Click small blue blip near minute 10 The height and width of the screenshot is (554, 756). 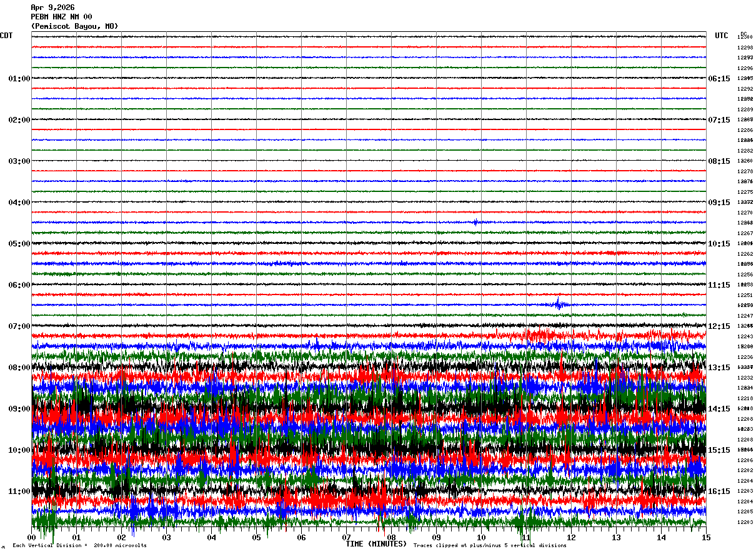pyautogui.click(x=476, y=222)
